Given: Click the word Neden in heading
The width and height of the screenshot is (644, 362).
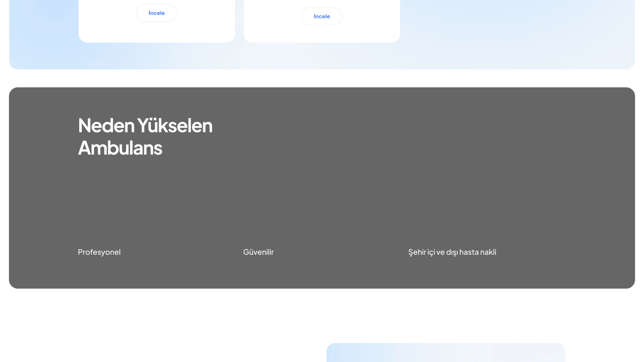Looking at the screenshot, I should [106, 125].
